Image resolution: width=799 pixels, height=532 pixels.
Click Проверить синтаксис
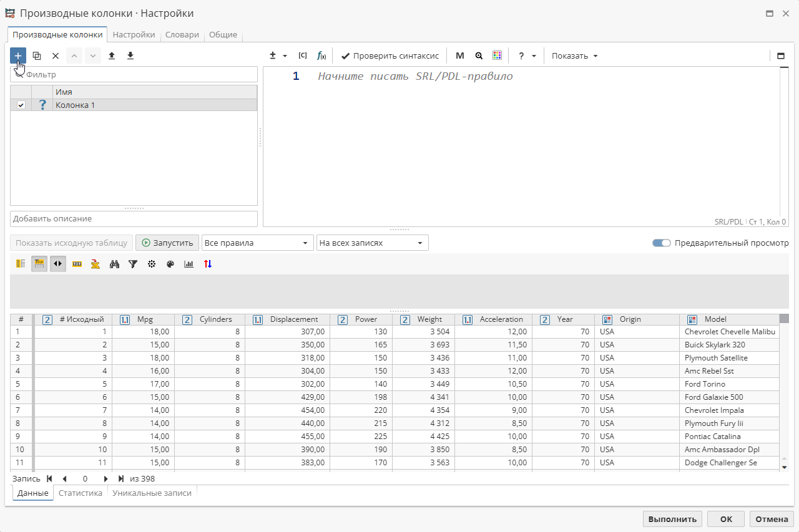tap(390, 56)
